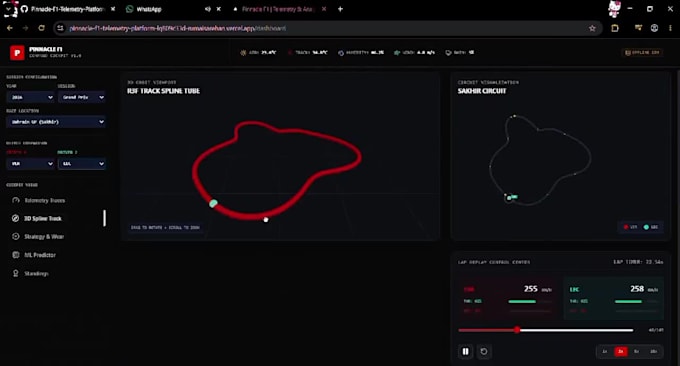Click the Standings trophy icon
The width and height of the screenshot is (680, 366).
tap(16, 273)
